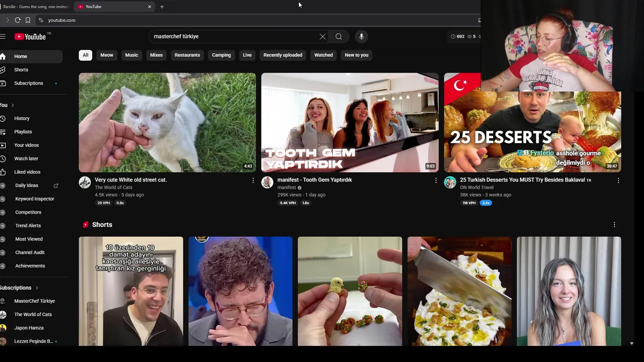Open Most Viewed in the sidebar
Image resolution: width=644 pixels, height=362 pixels.
(31, 239)
